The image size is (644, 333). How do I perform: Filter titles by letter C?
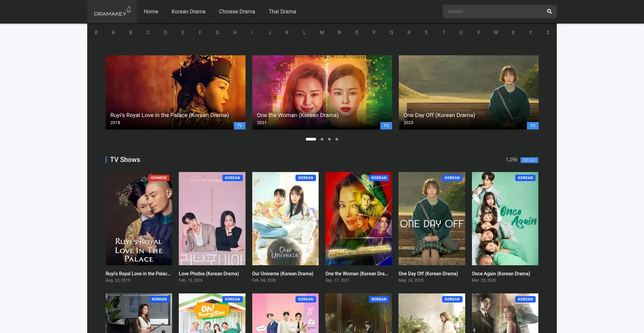148,33
